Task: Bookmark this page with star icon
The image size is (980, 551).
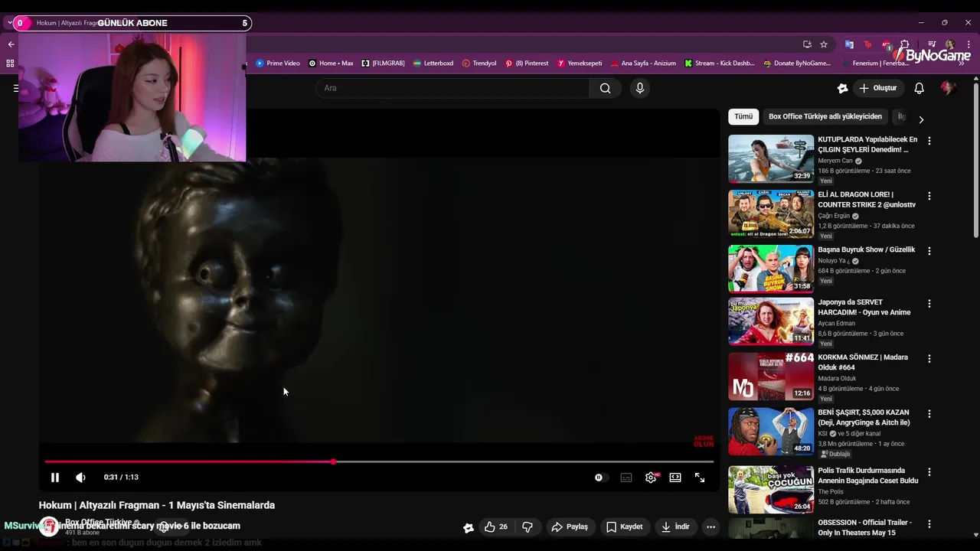Action: click(824, 44)
